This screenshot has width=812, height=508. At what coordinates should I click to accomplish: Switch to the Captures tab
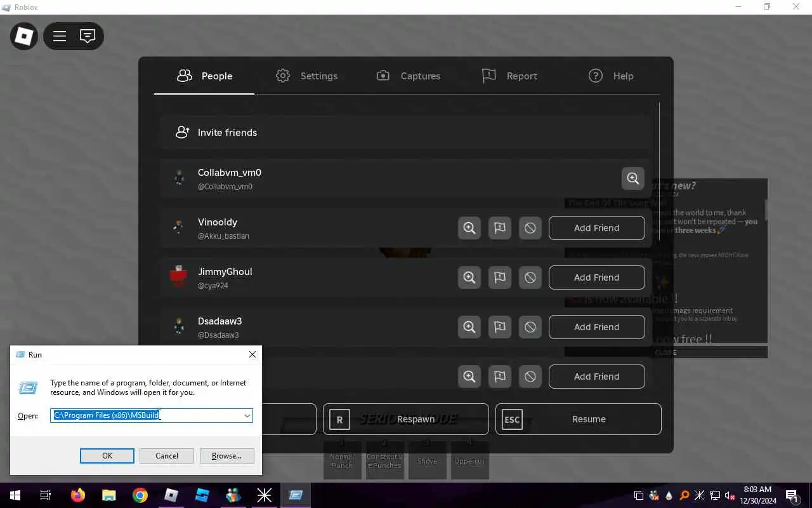[408, 76]
